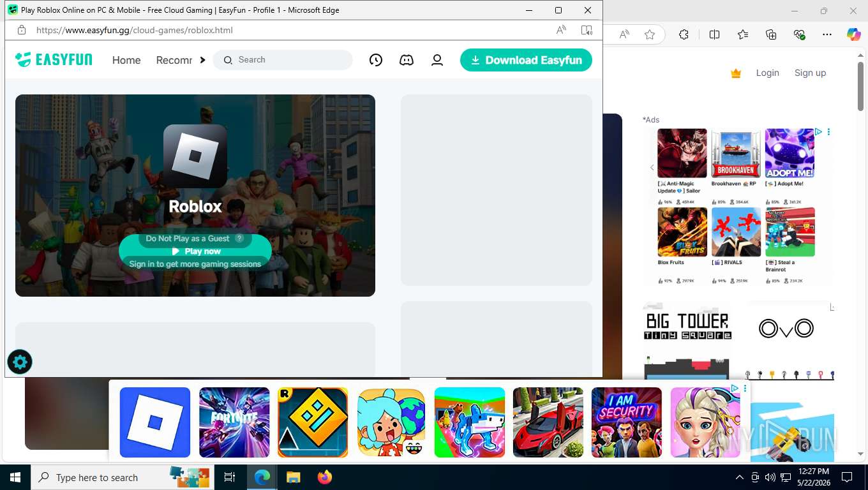This screenshot has width=868, height=490.
Task: Open the three-dot options on Roblox ads panel
Action: pyautogui.click(x=828, y=132)
